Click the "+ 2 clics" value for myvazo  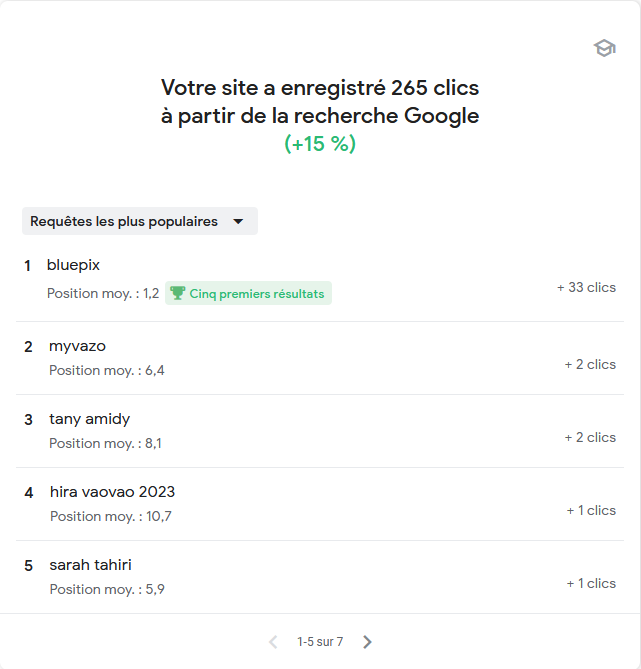tap(590, 364)
